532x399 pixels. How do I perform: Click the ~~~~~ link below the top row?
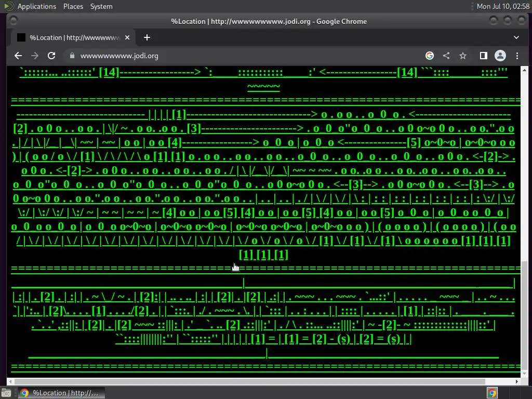click(x=263, y=86)
